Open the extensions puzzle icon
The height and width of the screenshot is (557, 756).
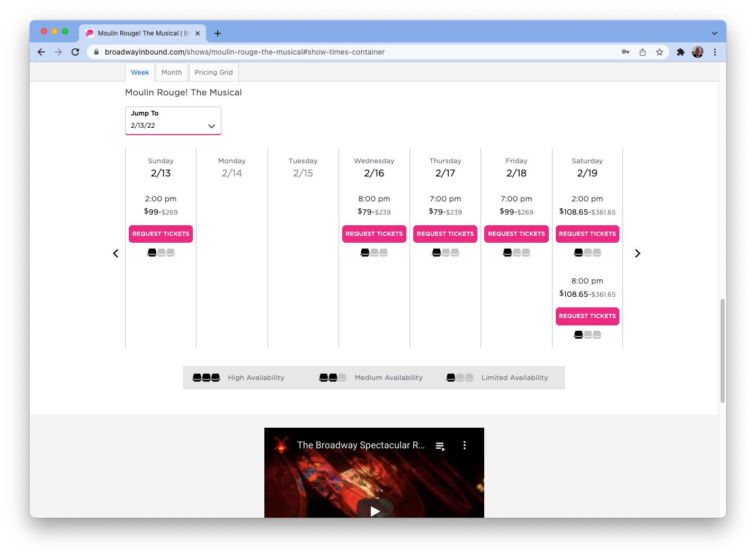click(x=681, y=52)
